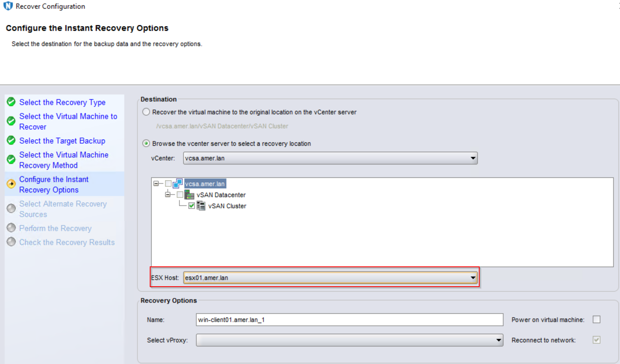Click the 'Reconnect to network:' label

543,340
